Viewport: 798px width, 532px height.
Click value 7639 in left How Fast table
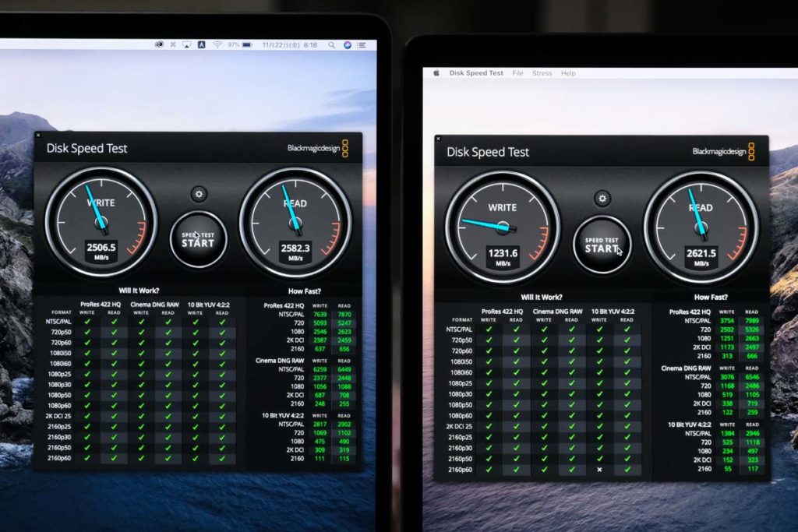coord(320,315)
